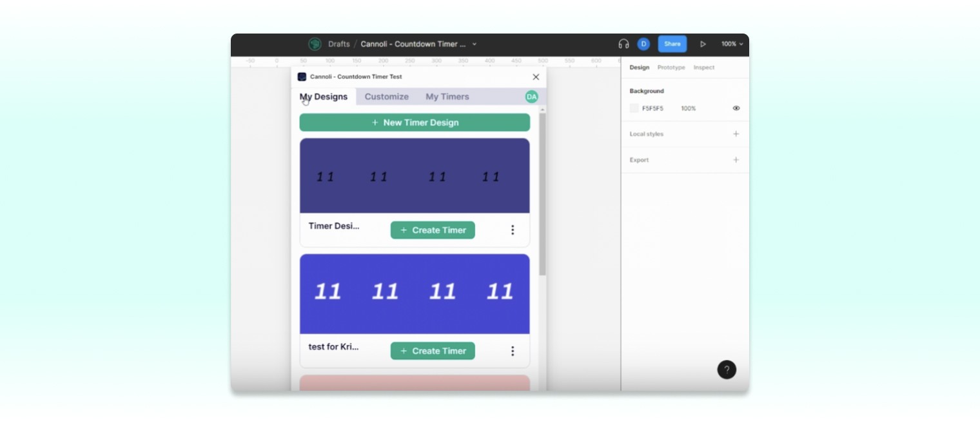Open the help question mark button
The image size is (980, 423).
tap(727, 369)
